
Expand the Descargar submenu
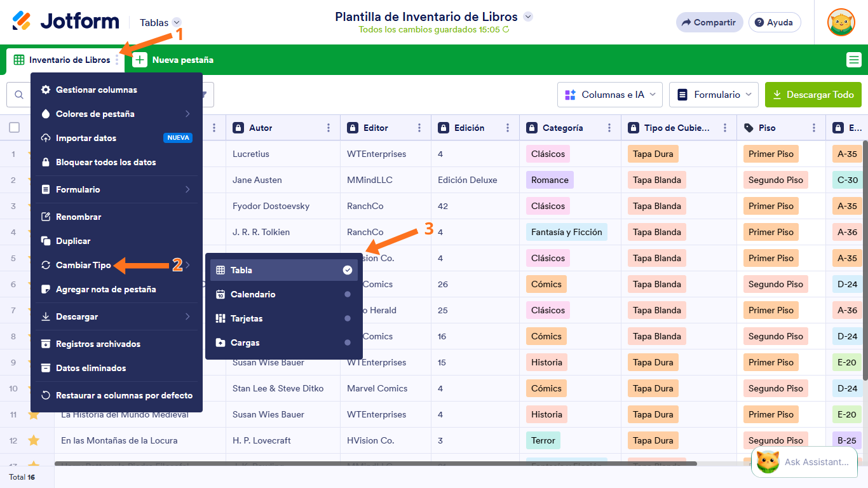point(187,316)
